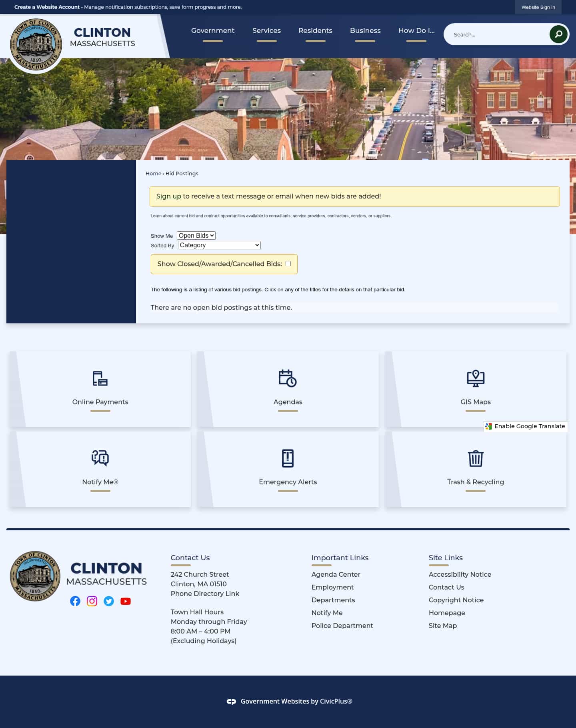576x728 pixels.
Task: Open the Employment footer link
Action: [332, 587]
